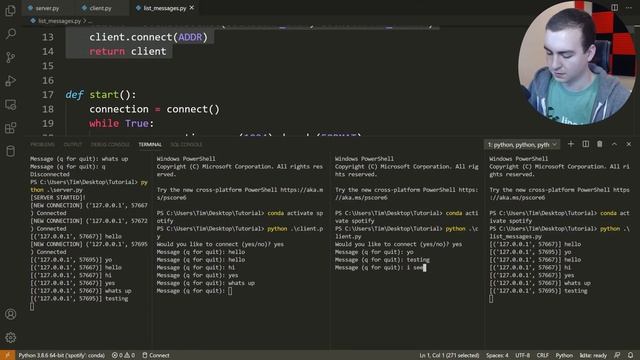Open the terminal selector dropdown
Screen dimensions: 640x360
pyautogui.click(x=522, y=144)
